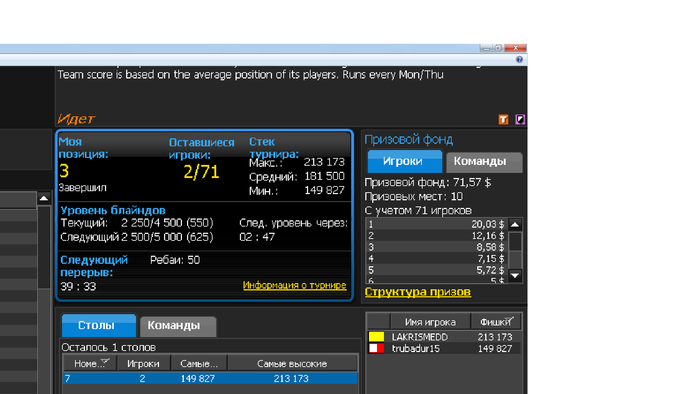Click the prize list scroll-down arrow
The width and height of the screenshot is (700, 394).
click(x=515, y=276)
